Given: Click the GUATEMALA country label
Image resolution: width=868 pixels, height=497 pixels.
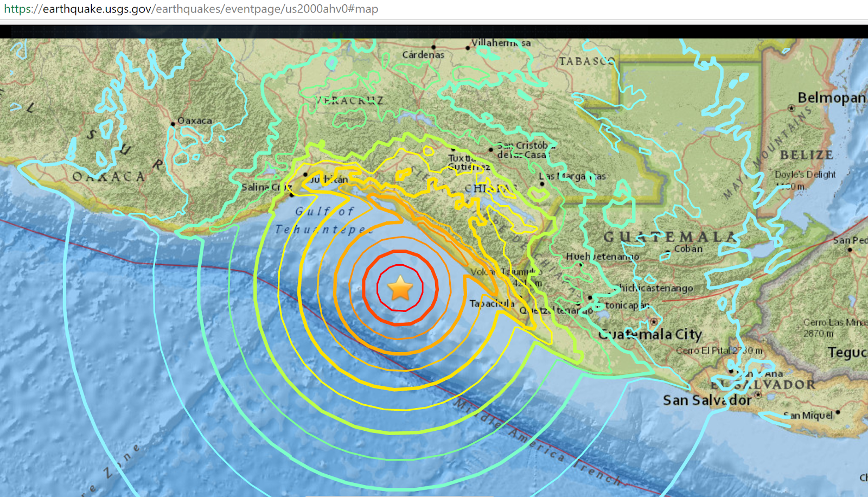Looking at the screenshot, I should coord(669,237).
